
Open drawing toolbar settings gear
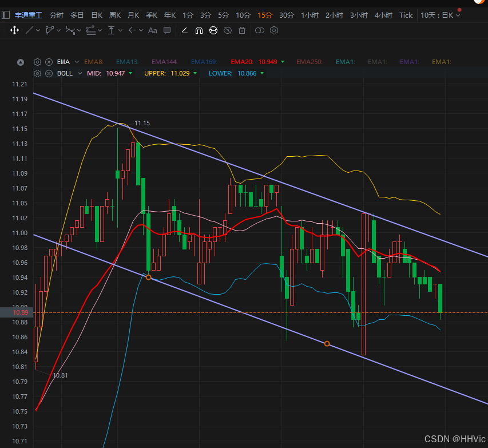(274, 30)
